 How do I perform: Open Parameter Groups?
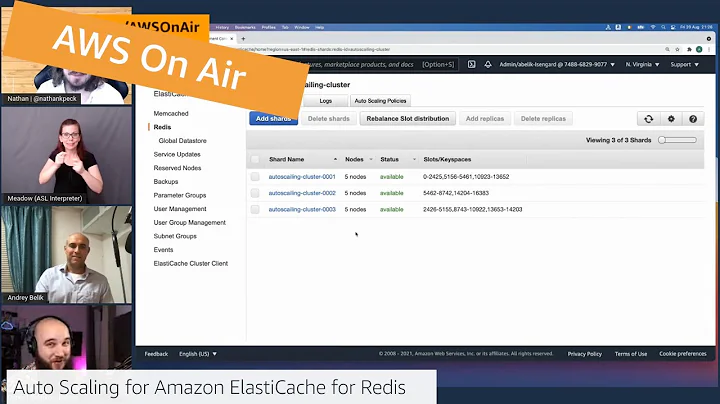180,195
